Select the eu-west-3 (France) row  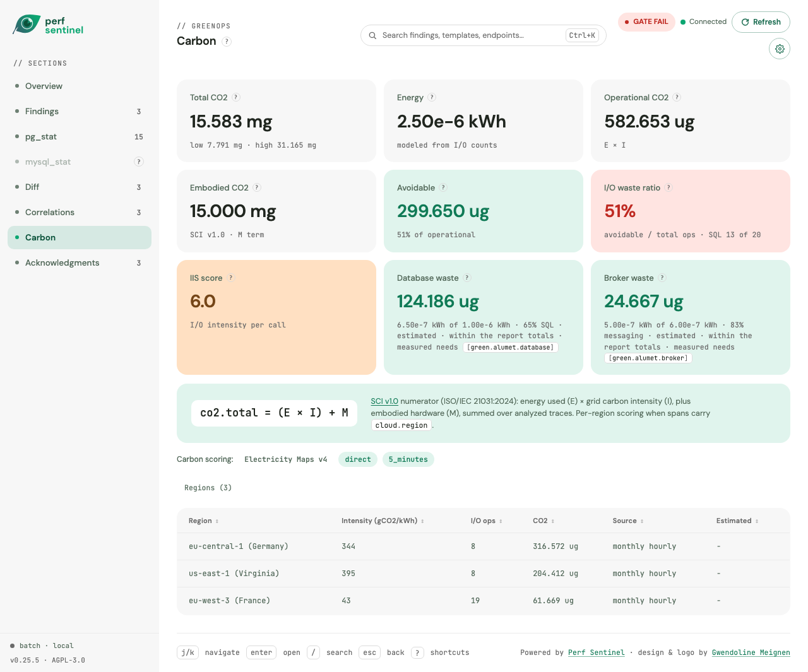click(x=484, y=601)
